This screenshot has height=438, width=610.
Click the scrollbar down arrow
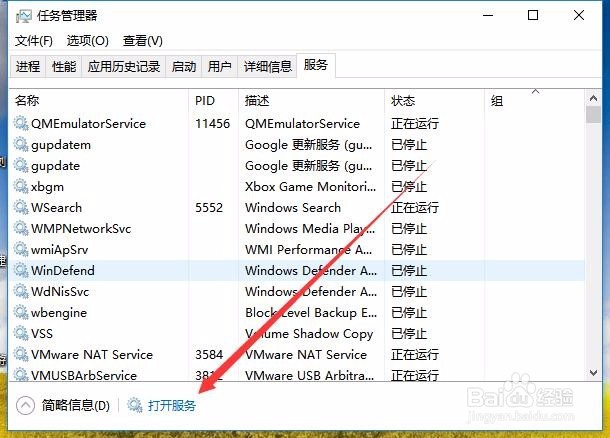coord(593,373)
